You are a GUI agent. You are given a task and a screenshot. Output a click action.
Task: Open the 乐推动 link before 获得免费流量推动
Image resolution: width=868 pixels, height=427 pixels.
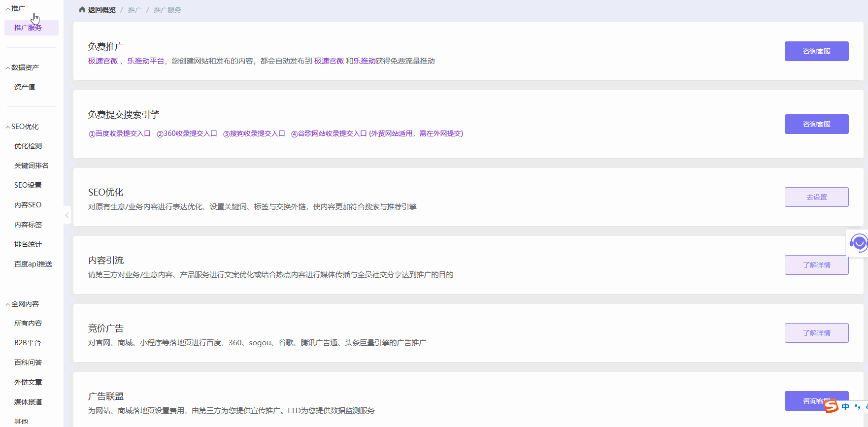point(365,61)
